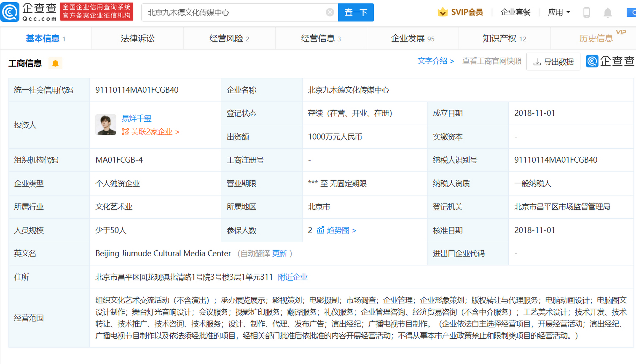Screen dimensions: 636x364
Task: Open the 附近企业 link
Action: (293, 277)
